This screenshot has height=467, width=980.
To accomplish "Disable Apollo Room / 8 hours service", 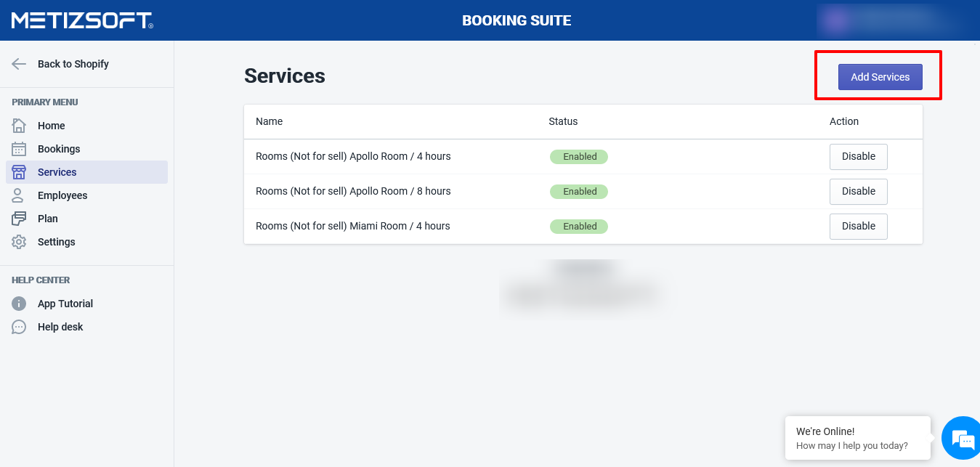I will (858, 191).
